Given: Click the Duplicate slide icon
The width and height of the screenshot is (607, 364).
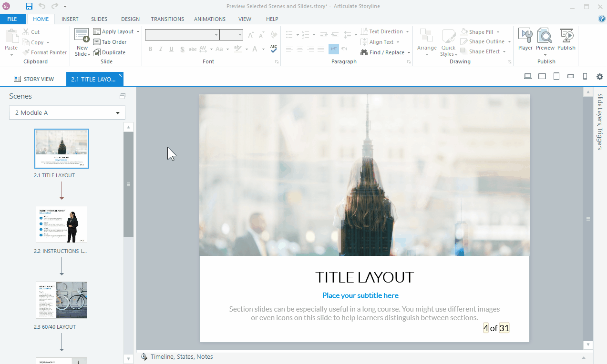Looking at the screenshot, I should pos(97,52).
